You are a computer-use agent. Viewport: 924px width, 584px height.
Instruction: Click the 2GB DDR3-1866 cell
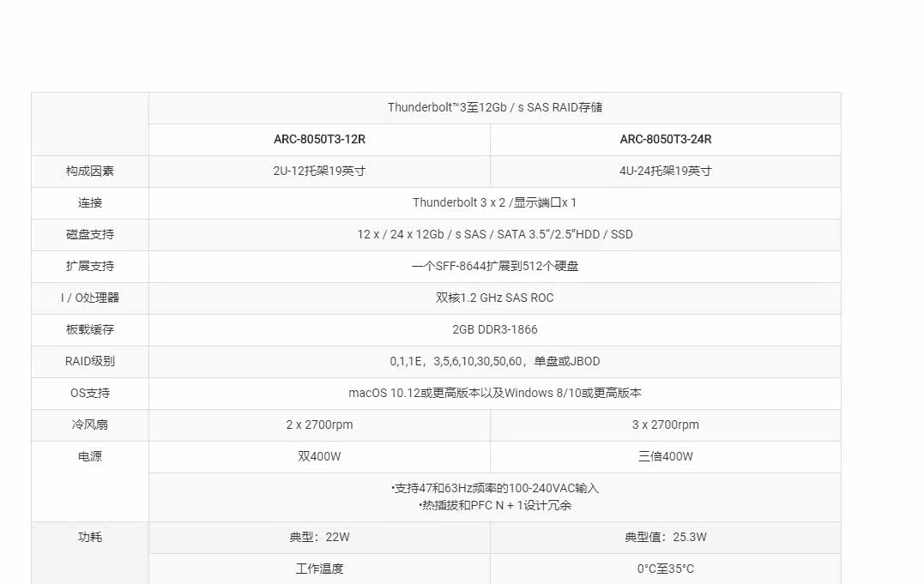(494, 330)
